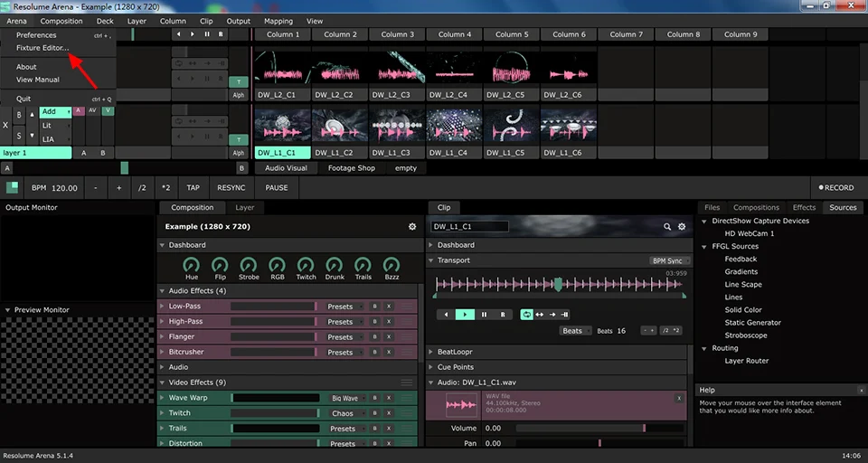868x463 pixels.
Task: Open Preferences in the Arena menu
Action: 36,35
